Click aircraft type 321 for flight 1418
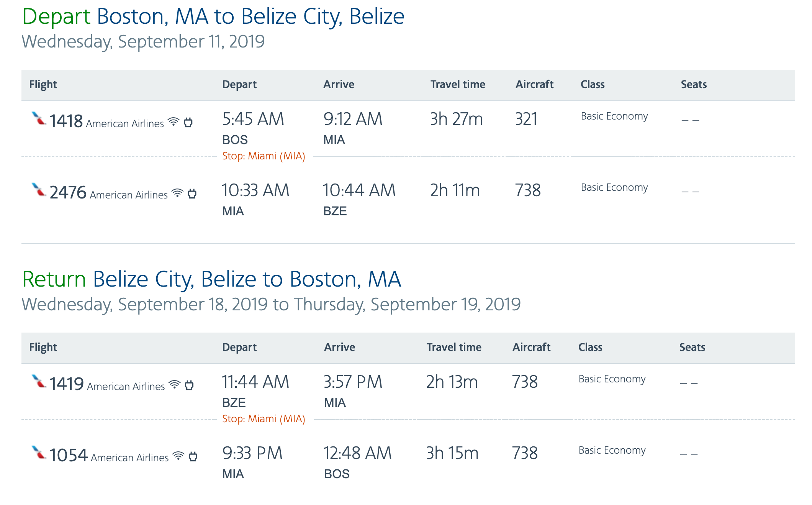The width and height of the screenshot is (812, 505). click(x=526, y=119)
